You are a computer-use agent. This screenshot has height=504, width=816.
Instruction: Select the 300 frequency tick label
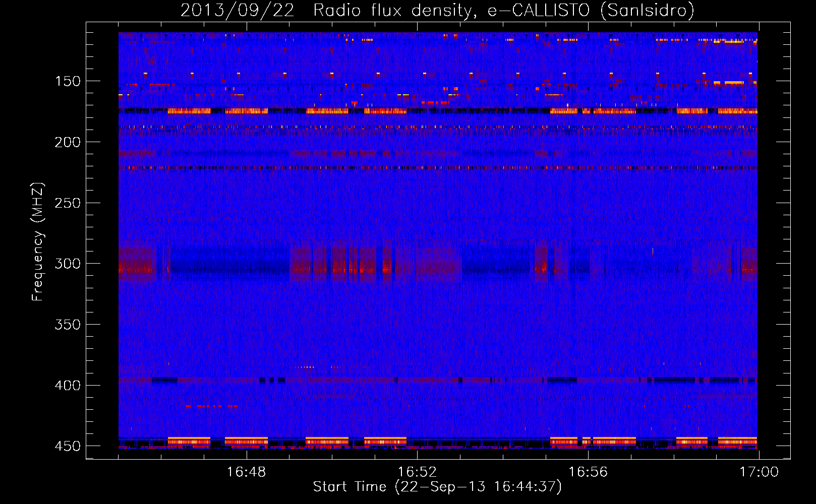67,264
